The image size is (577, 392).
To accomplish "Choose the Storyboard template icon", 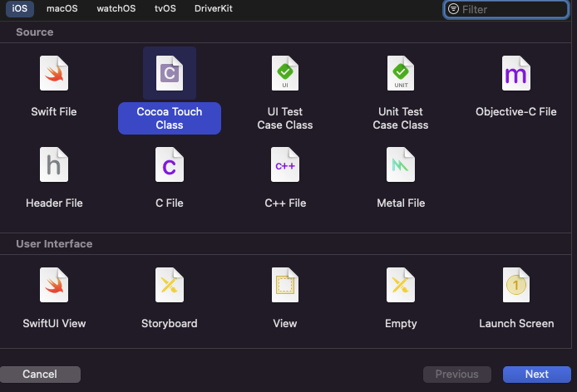I will [x=170, y=285].
